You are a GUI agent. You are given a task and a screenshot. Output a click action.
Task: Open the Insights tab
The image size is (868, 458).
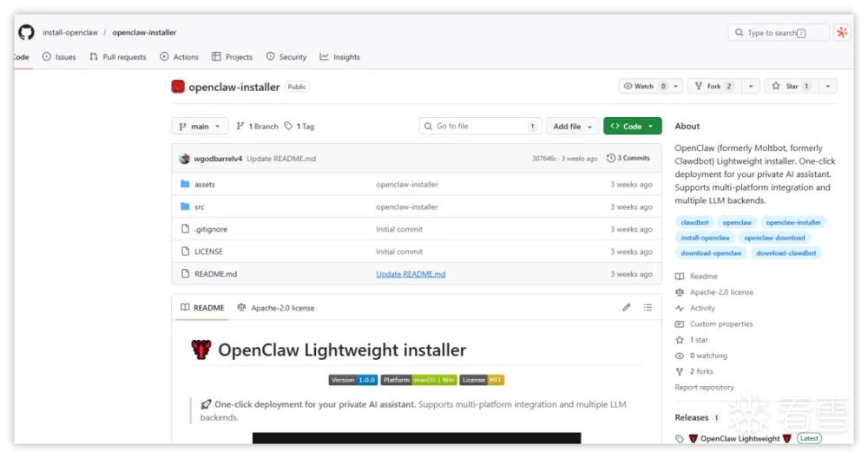pyautogui.click(x=339, y=57)
